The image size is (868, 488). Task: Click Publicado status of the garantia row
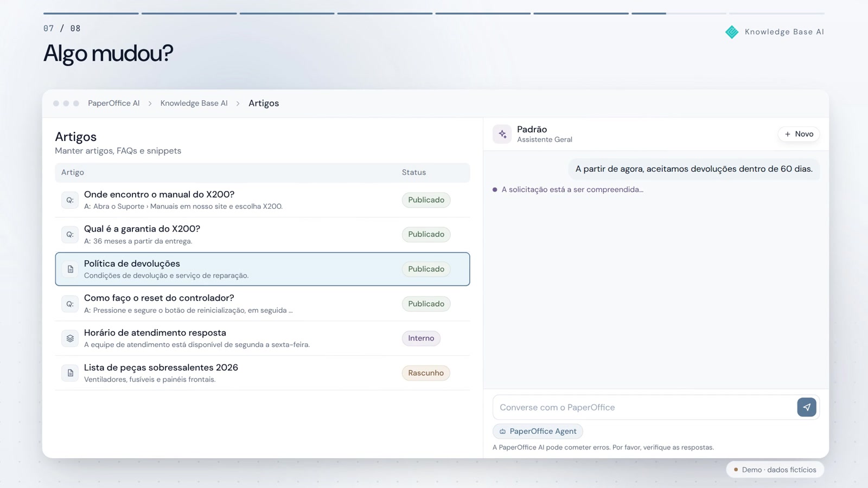[x=426, y=234]
